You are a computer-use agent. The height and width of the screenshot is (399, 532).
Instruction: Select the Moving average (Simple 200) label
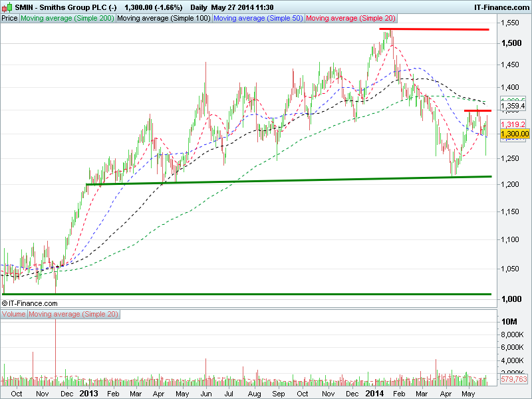coord(67,19)
